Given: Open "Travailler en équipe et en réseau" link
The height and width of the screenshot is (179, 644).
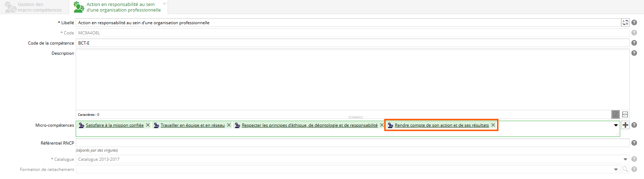Looking at the screenshot, I should [x=193, y=125].
